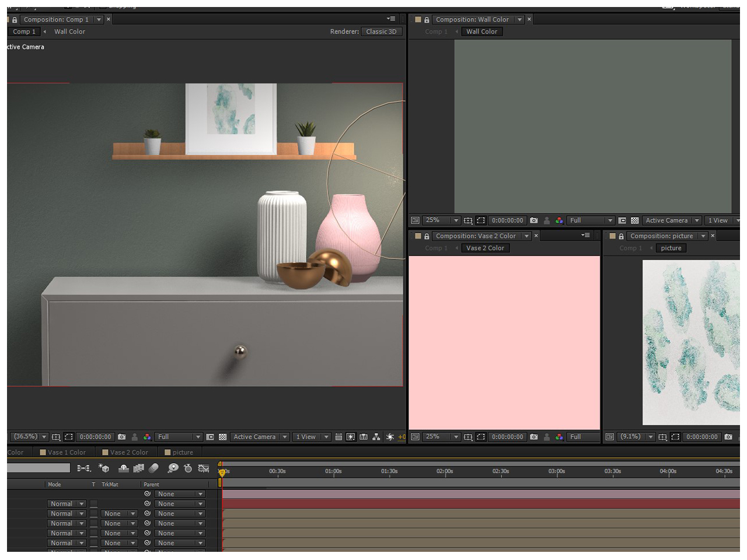Switch to the picture timeline tab

tap(181, 452)
